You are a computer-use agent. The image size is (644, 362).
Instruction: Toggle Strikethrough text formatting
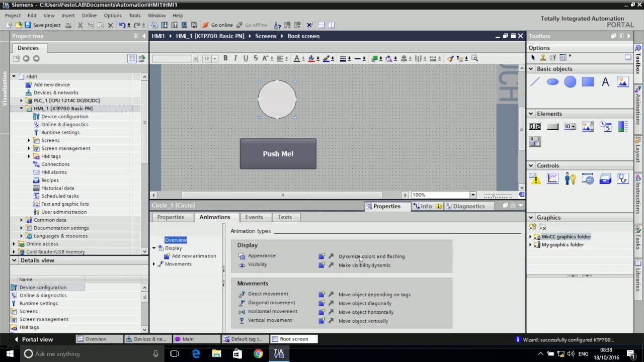tap(256, 58)
